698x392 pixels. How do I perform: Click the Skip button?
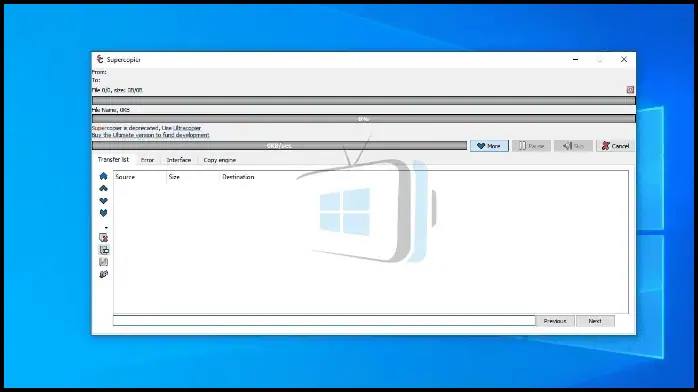(x=573, y=146)
